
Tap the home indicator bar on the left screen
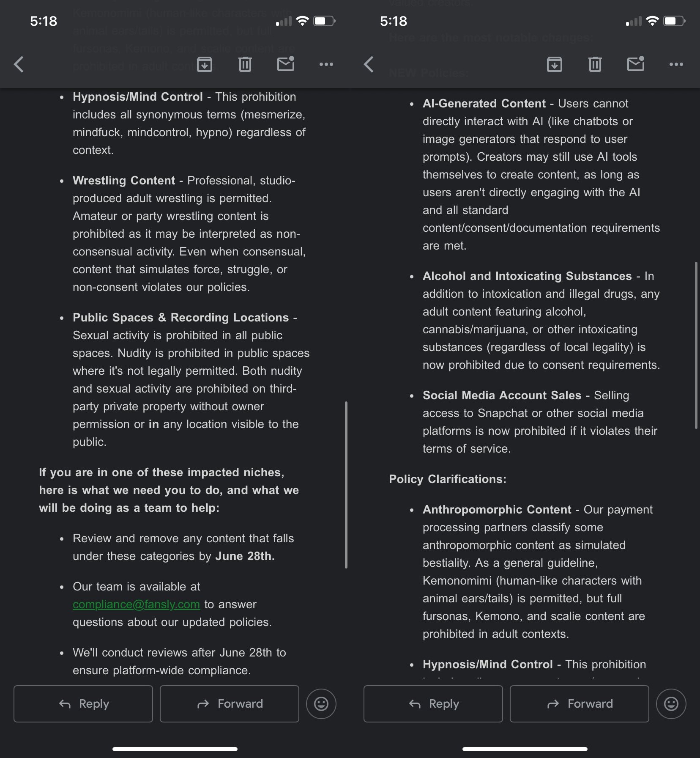(175, 749)
